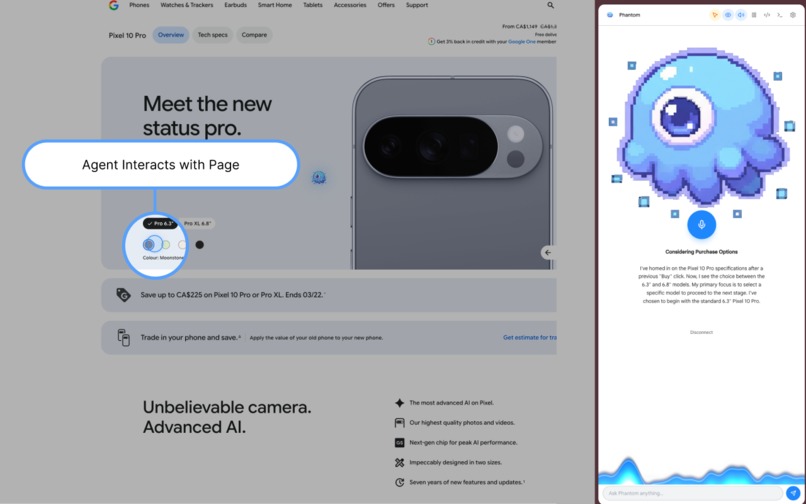Click the photo icon beside highest quality photos
The height and width of the screenshot is (504, 806).
coord(399,423)
